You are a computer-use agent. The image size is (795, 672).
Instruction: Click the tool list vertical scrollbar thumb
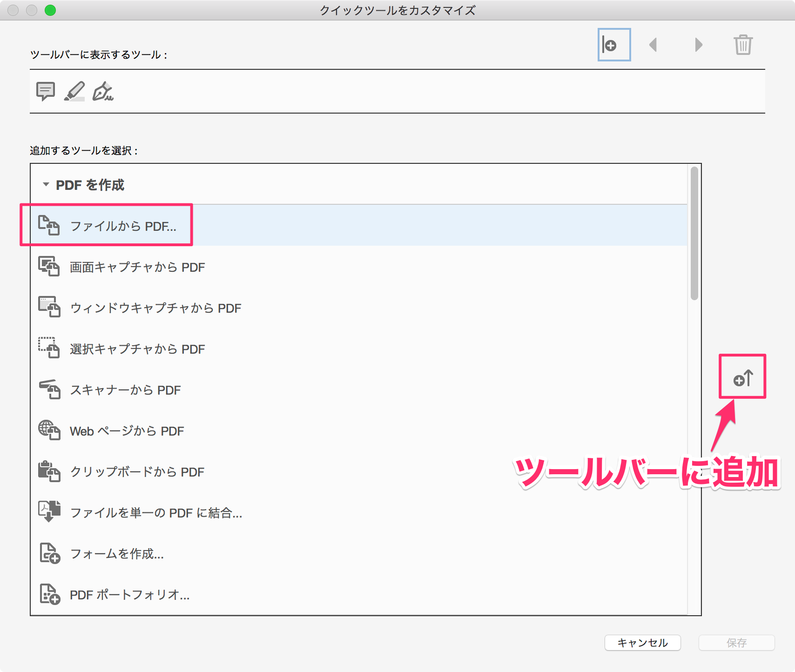tap(694, 234)
